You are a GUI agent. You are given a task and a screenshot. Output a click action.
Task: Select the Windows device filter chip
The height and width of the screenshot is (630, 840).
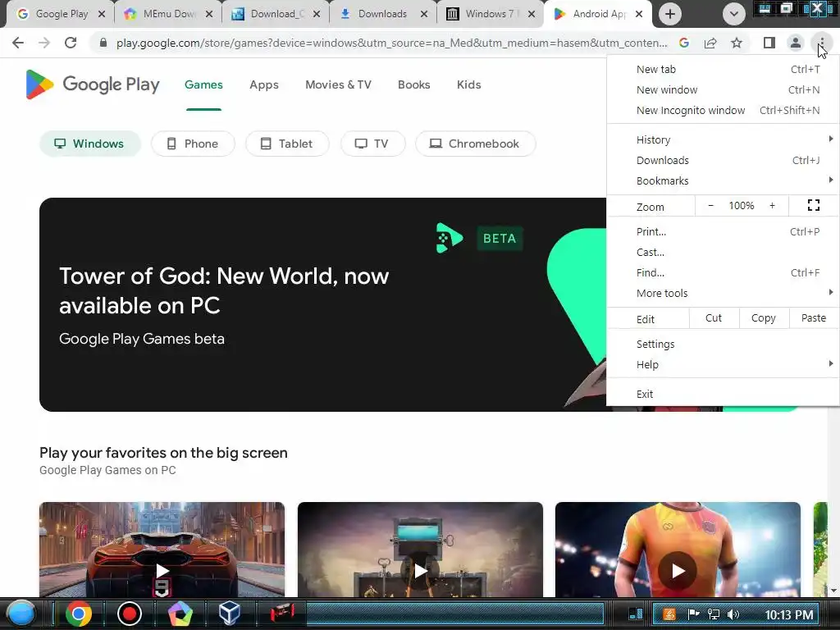(90, 144)
